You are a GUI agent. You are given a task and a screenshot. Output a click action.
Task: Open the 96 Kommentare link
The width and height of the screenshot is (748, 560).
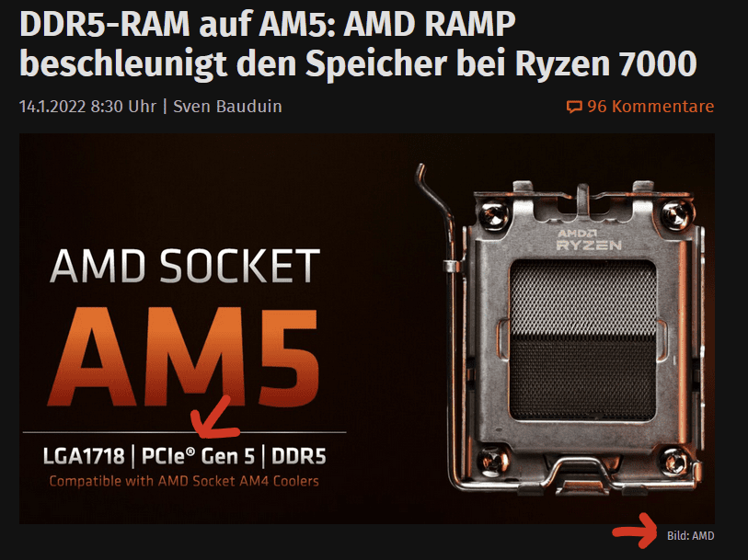click(640, 107)
